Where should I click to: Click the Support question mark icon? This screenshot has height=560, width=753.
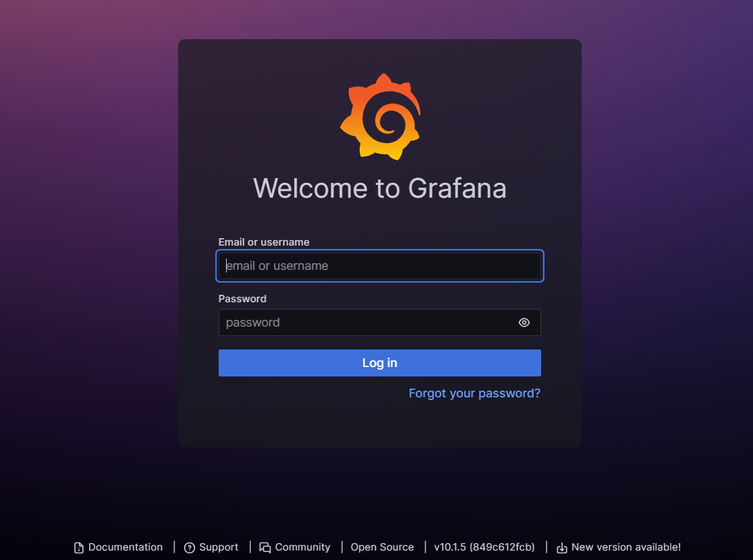tap(190, 547)
